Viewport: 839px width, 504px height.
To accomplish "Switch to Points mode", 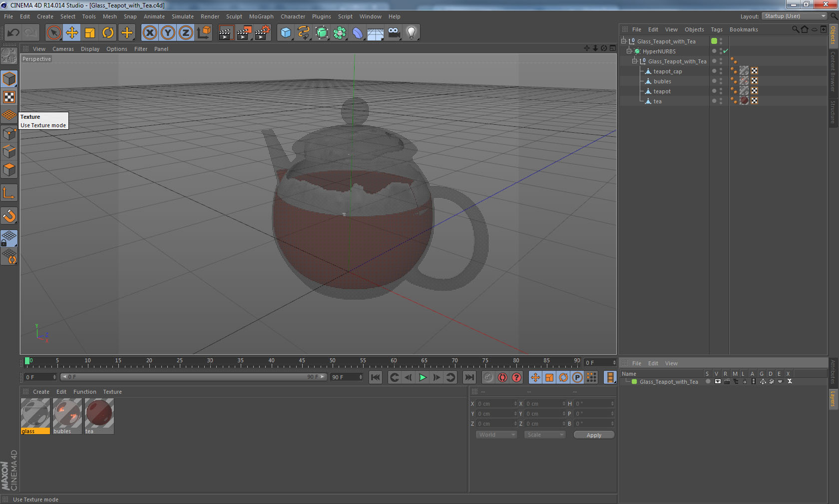I will click(x=9, y=133).
